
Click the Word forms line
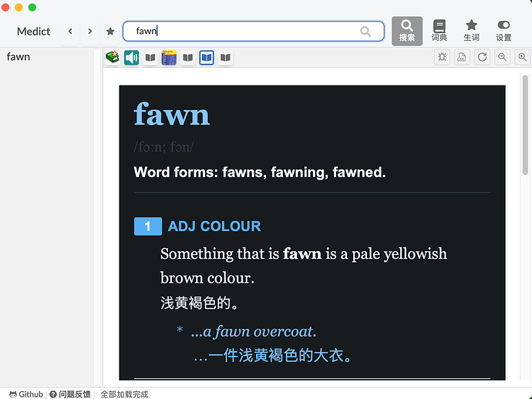260,173
